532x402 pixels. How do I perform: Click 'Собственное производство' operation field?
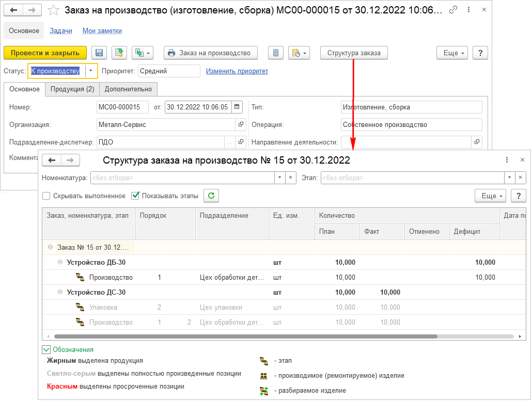(411, 124)
